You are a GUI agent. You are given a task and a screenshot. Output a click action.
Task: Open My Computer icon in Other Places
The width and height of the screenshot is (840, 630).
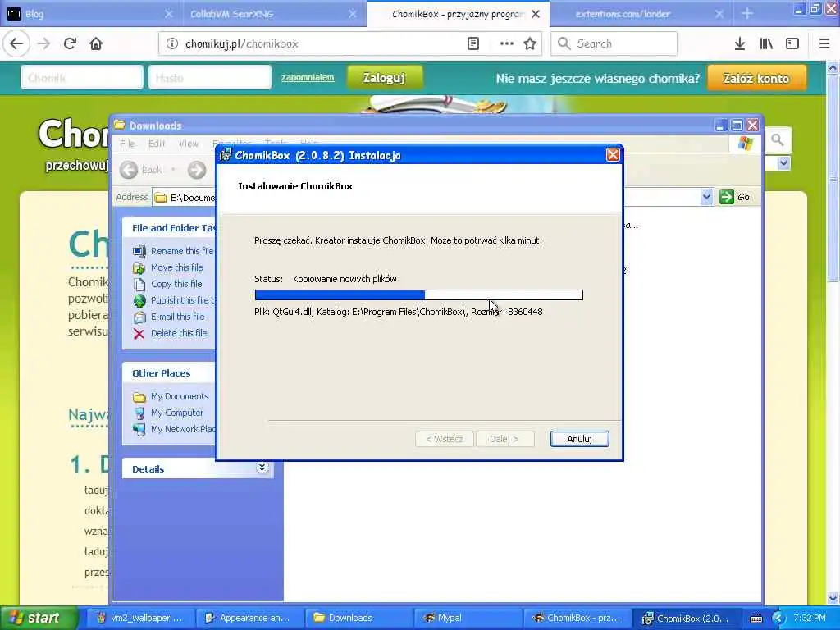pos(139,413)
